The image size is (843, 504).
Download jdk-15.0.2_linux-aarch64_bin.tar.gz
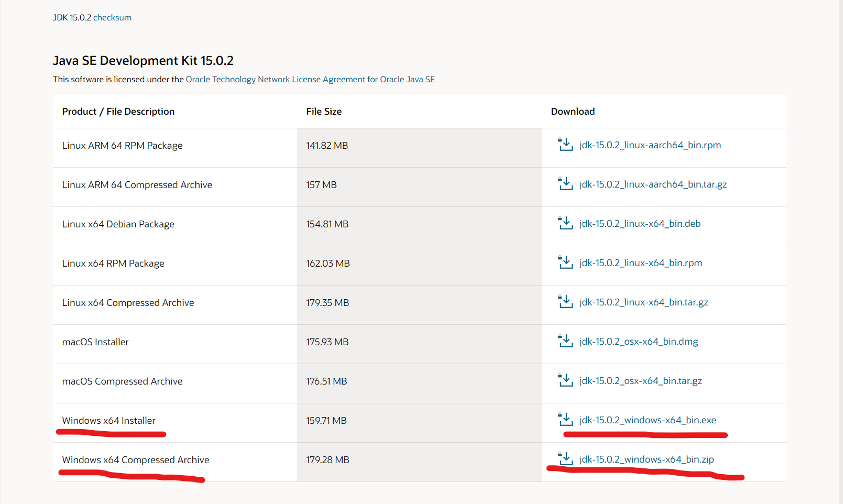[653, 184]
